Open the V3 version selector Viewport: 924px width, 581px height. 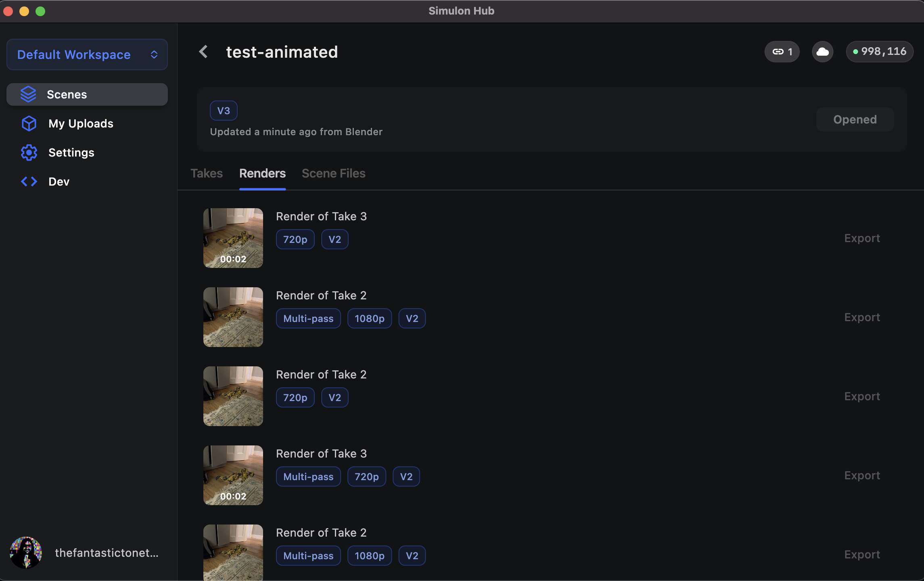click(x=224, y=111)
